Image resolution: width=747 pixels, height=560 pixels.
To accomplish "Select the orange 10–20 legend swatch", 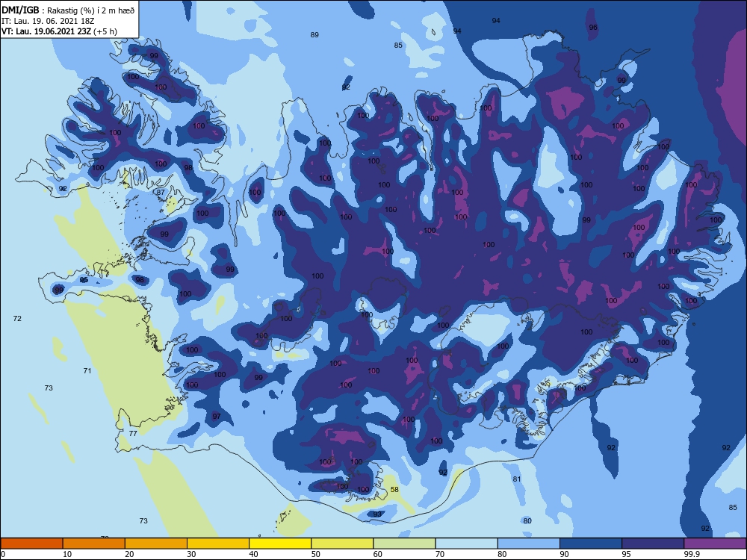I will 94,544.
